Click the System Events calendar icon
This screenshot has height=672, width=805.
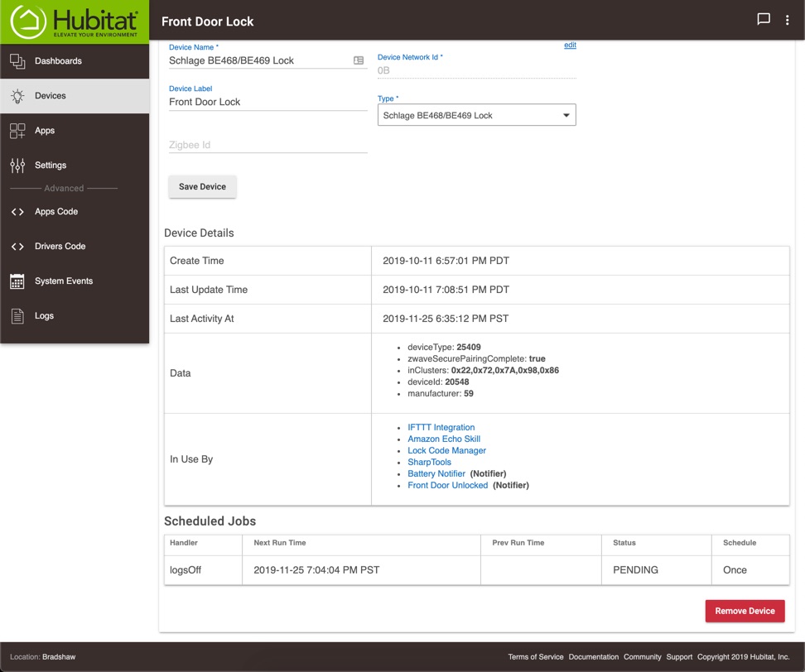pyautogui.click(x=17, y=281)
